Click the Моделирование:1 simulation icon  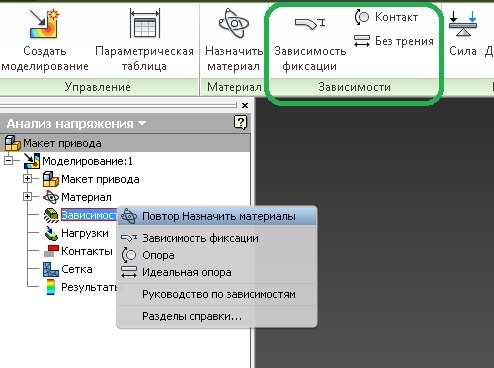coord(32,161)
